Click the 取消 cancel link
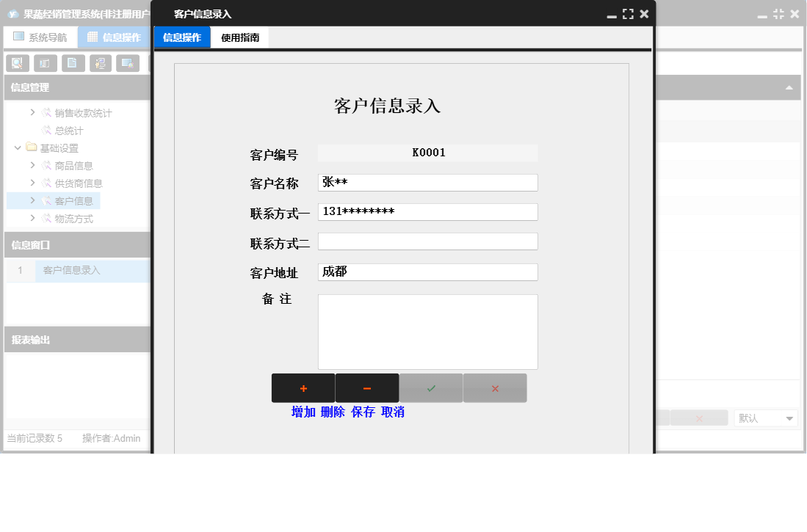The width and height of the screenshot is (807, 532). tap(392, 412)
